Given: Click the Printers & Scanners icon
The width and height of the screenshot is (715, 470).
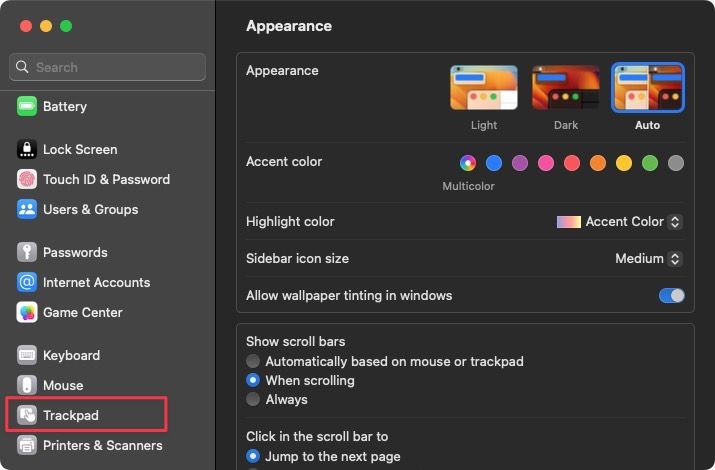Looking at the screenshot, I should pos(27,445).
